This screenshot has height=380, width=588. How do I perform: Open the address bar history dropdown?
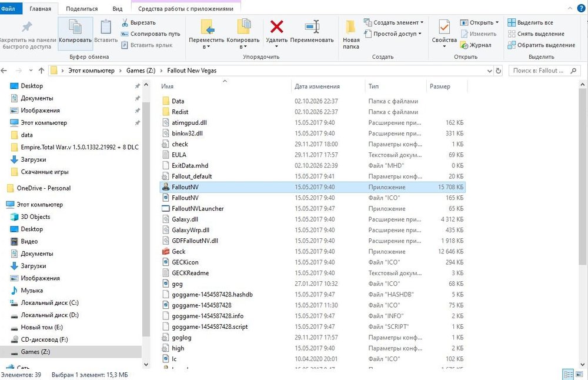[x=489, y=71]
